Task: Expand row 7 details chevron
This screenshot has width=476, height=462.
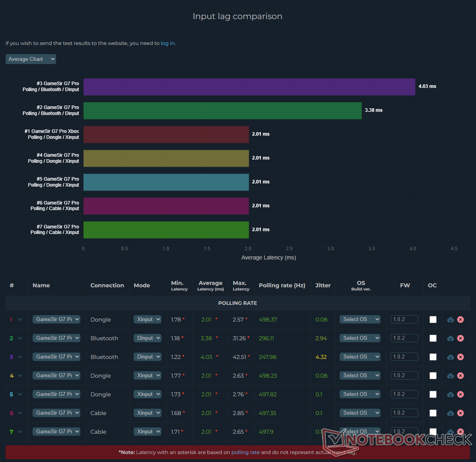Action: tap(20, 432)
